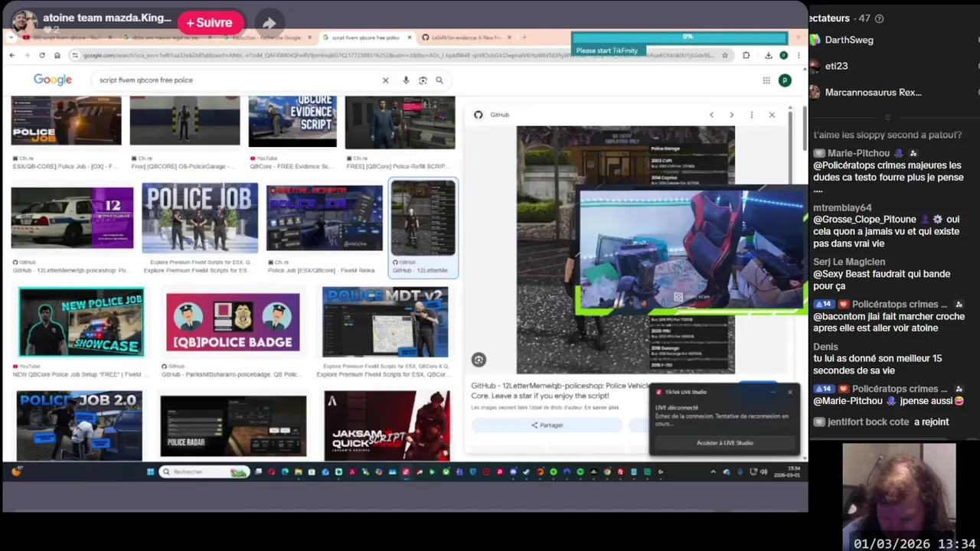Open the police car '12' thumbnail
The height and width of the screenshot is (551, 980).
pyautogui.click(x=72, y=218)
